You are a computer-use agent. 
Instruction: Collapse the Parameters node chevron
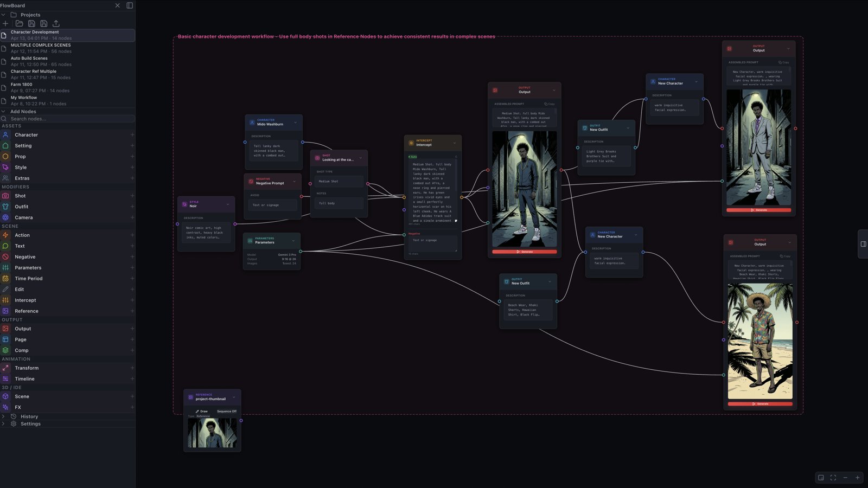pos(293,241)
